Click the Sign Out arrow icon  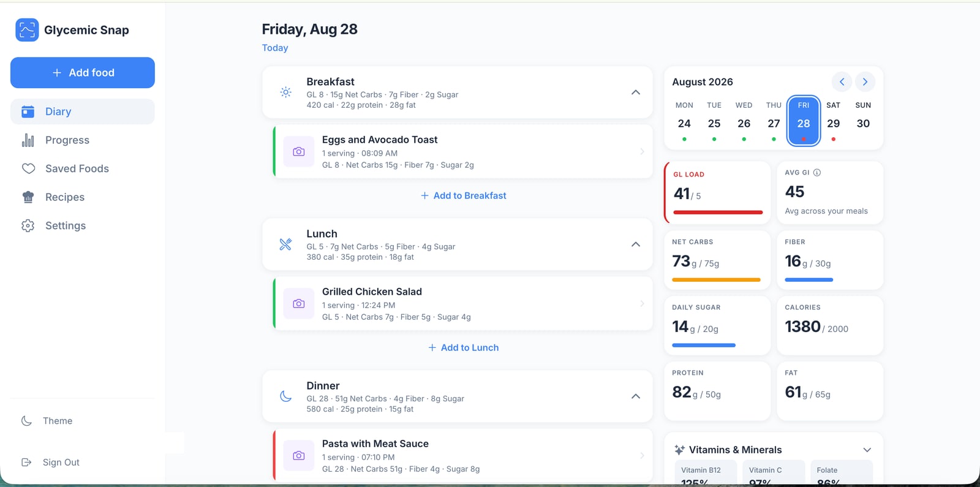pos(26,462)
